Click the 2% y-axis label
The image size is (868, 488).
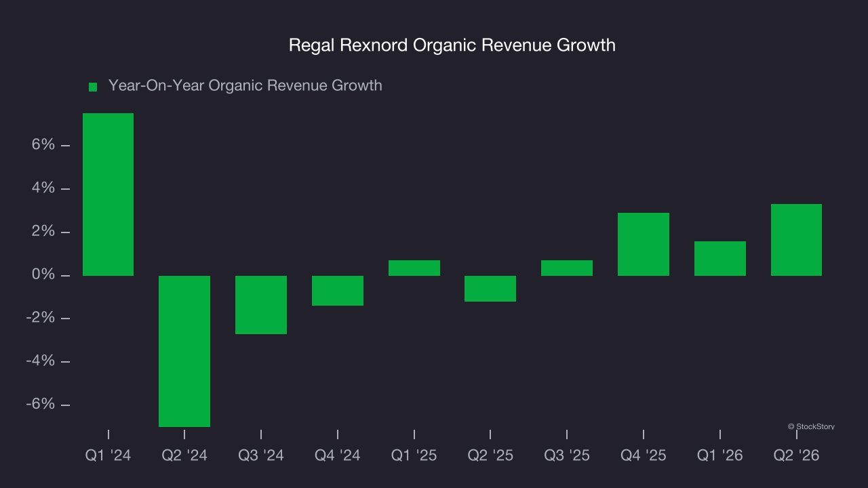tap(42, 232)
